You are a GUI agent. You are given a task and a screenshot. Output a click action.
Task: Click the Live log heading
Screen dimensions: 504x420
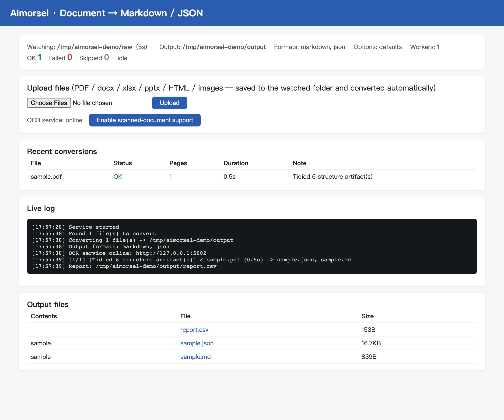click(x=41, y=208)
